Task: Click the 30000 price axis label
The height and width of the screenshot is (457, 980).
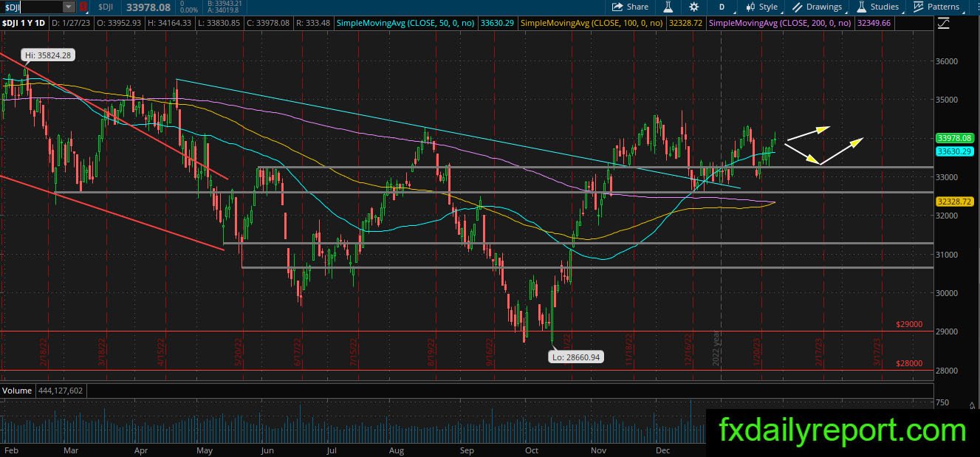Action: [x=948, y=293]
